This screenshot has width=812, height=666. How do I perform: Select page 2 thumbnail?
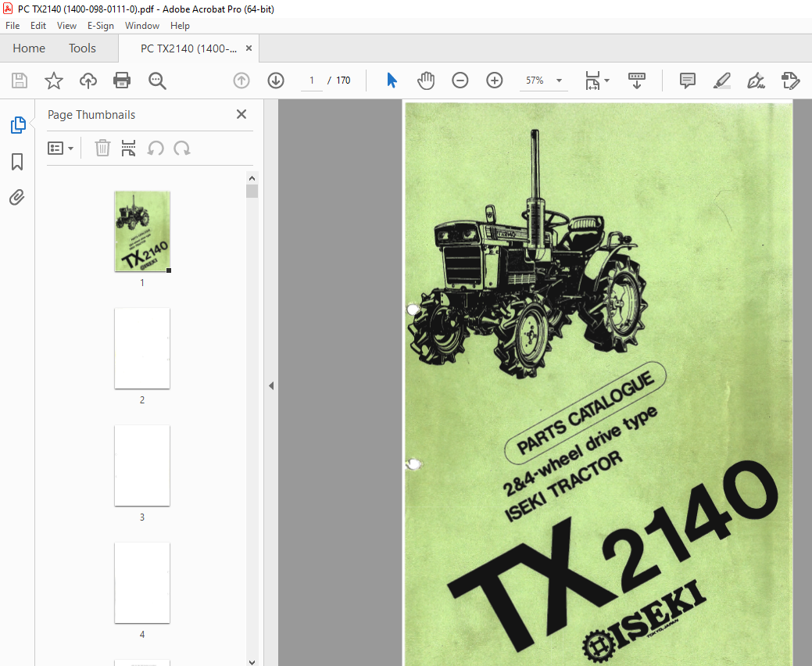click(x=142, y=349)
